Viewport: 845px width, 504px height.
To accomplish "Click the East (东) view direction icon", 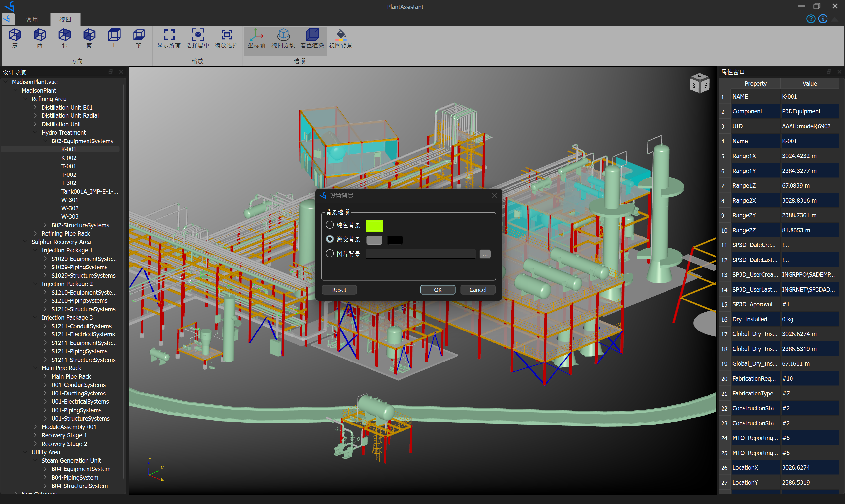I will (15, 35).
